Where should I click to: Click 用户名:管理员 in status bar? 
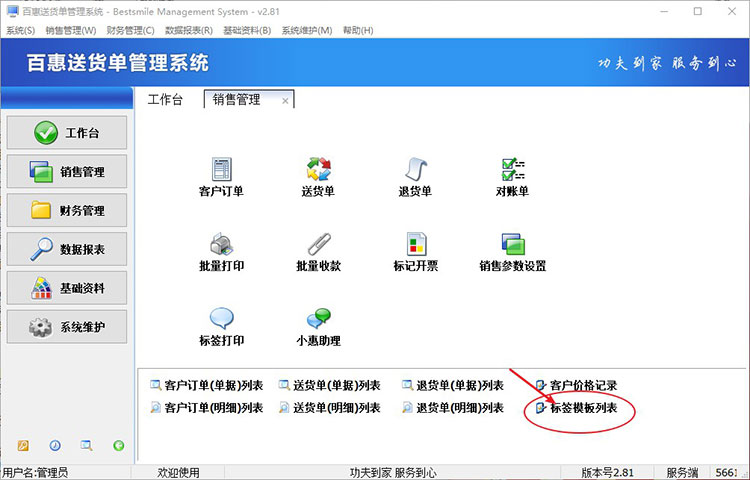(35, 473)
